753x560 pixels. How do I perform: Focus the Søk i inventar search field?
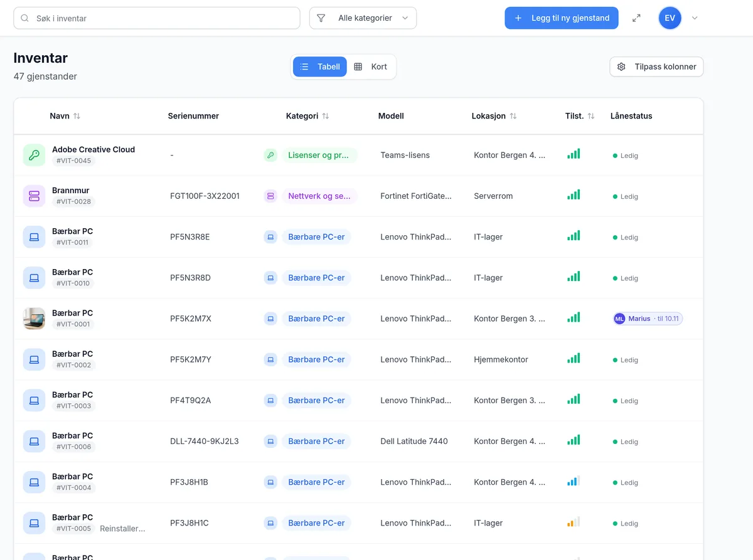point(157,18)
